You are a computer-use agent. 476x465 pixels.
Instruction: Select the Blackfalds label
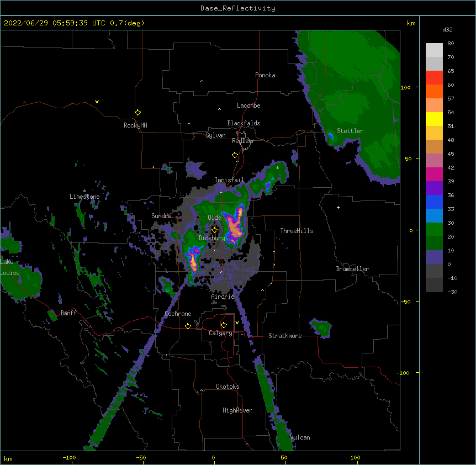coord(244,123)
